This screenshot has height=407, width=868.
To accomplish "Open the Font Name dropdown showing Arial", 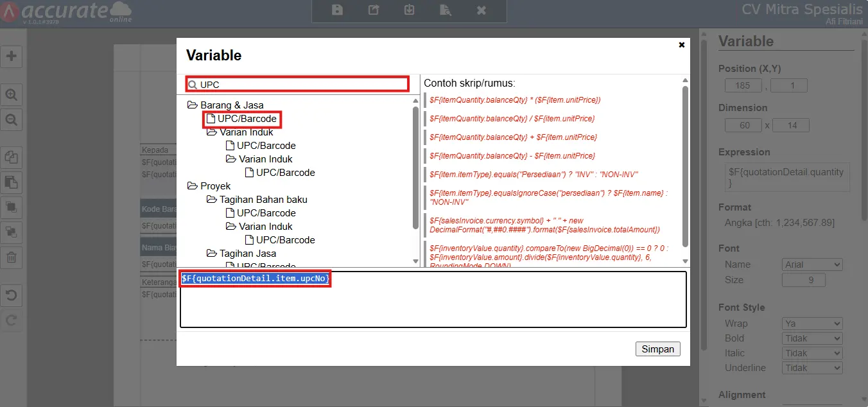I will click(812, 264).
